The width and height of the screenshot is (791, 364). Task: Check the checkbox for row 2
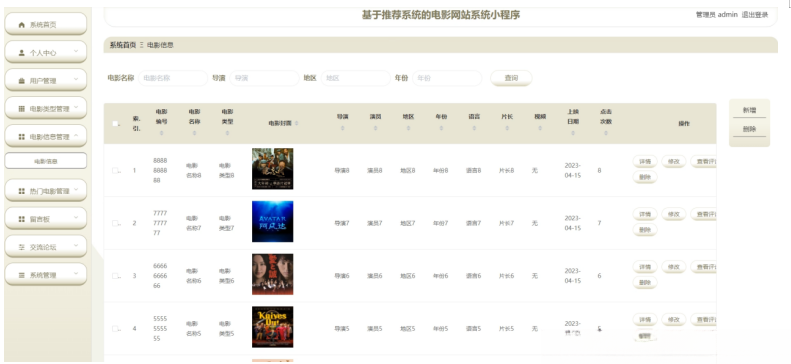[115, 223]
